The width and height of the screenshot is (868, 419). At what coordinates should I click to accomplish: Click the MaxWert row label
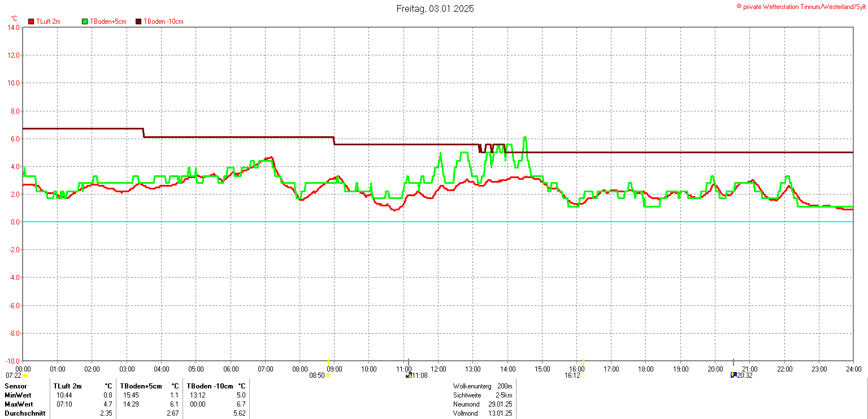19,404
